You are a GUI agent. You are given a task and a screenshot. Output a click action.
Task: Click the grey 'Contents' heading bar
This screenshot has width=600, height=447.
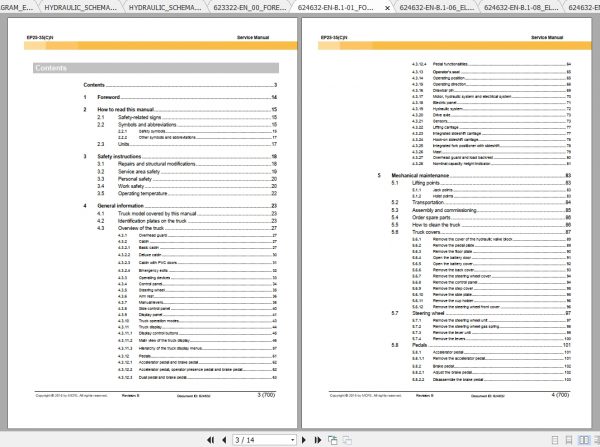pyautogui.click(x=156, y=68)
